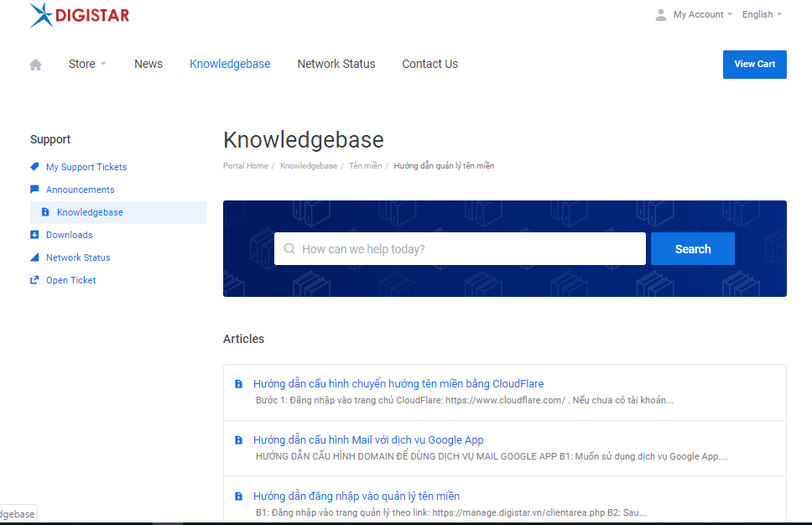Go to the home icon in navbar
This screenshot has width=812, height=525.
click(35, 65)
